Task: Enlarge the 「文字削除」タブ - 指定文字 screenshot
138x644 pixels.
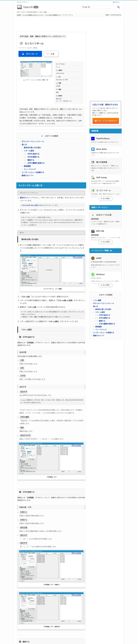Action: point(52,608)
